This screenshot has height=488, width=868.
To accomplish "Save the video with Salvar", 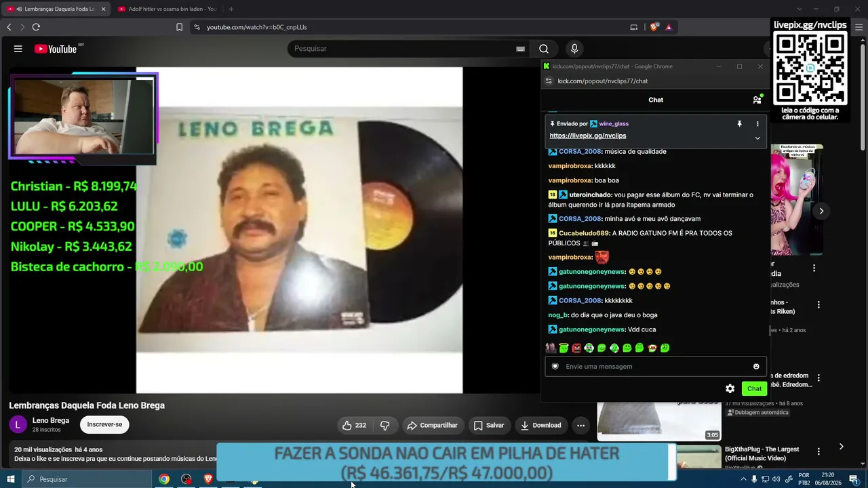I will 489,426.
